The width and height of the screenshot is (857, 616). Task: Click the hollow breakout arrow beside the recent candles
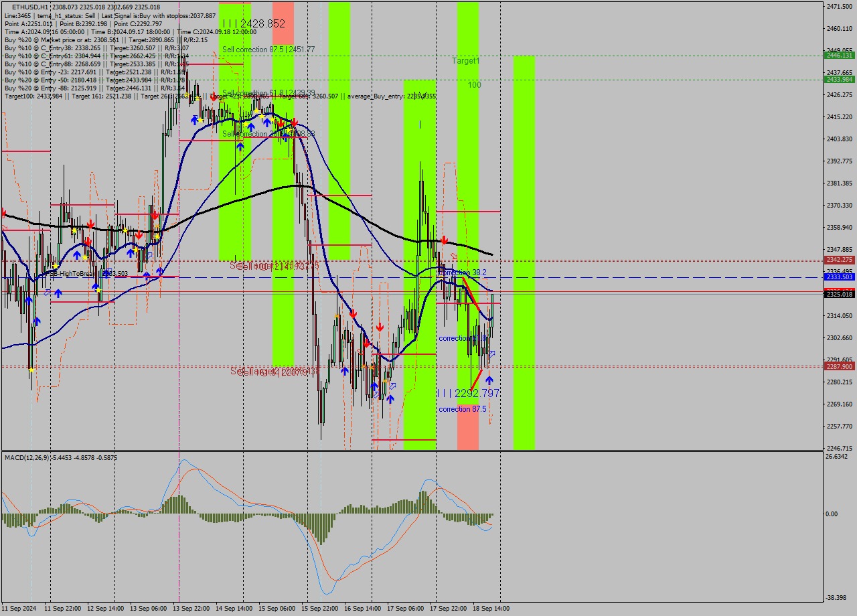coord(493,353)
